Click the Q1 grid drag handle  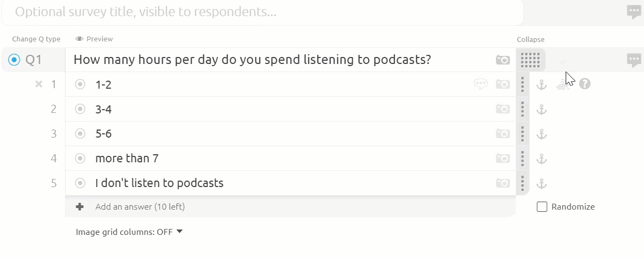pyautogui.click(x=530, y=60)
